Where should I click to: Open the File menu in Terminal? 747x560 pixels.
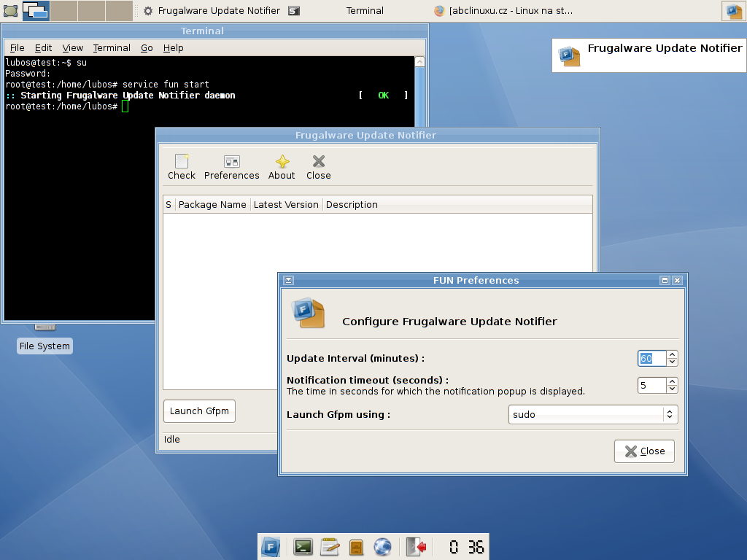[18, 47]
